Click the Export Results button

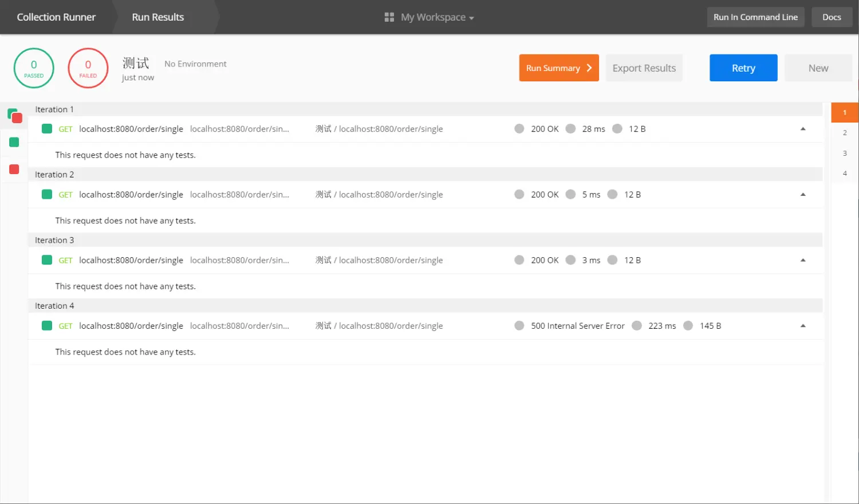pyautogui.click(x=644, y=68)
